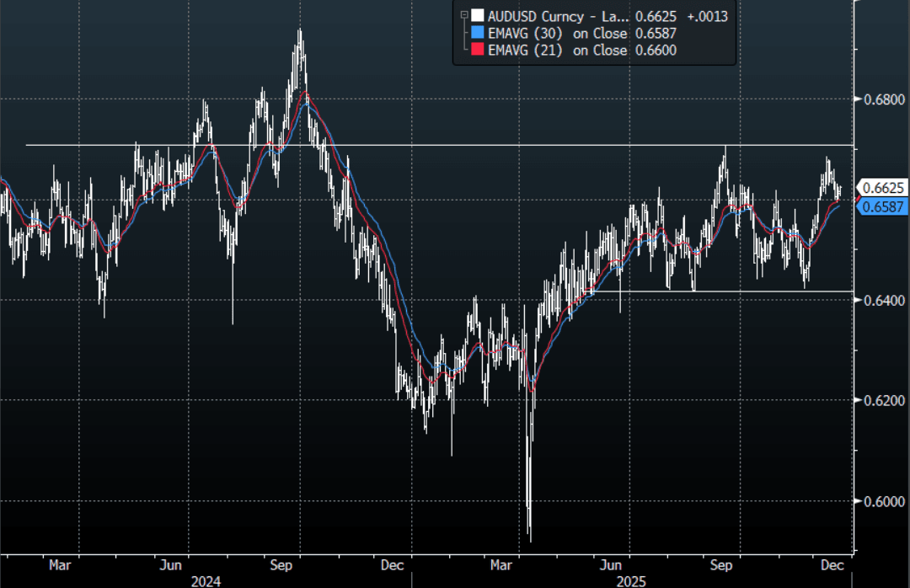Viewport: 910px width, 588px height.
Task: Click the white AUDUSD Curncy color swatch
Action: (478, 15)
